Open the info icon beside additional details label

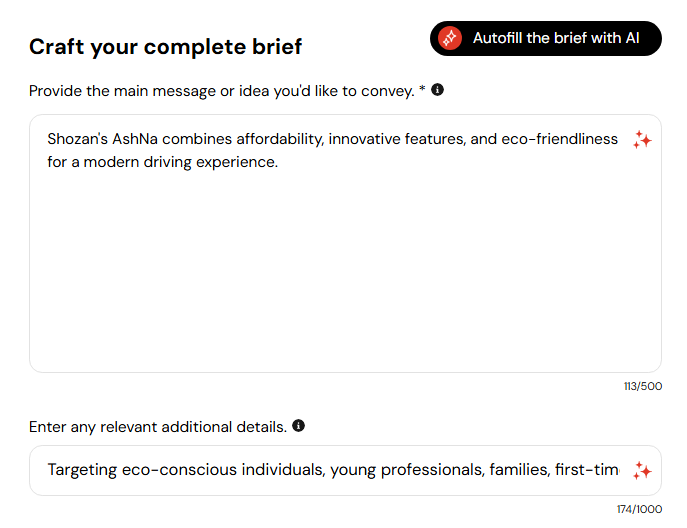tap(298, 426)
